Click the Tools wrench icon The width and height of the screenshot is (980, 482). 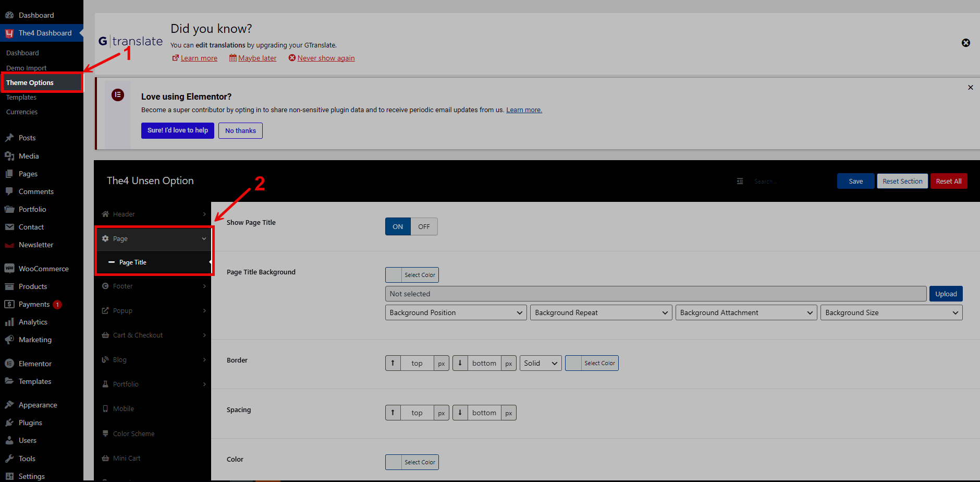point(9,459)
